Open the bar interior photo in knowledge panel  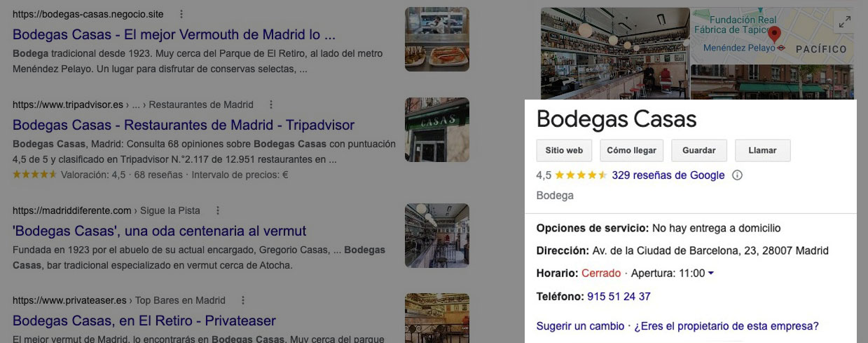[615, 53]
